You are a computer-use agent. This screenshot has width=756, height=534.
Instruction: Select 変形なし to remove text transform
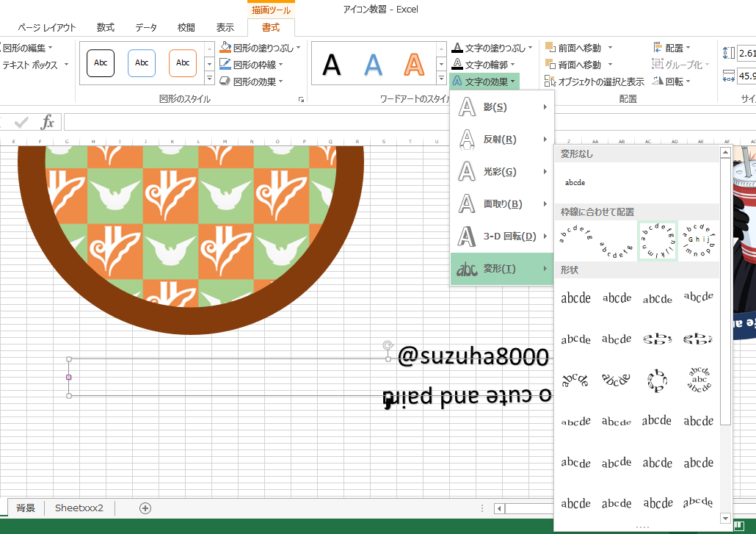tap(575, 182)
